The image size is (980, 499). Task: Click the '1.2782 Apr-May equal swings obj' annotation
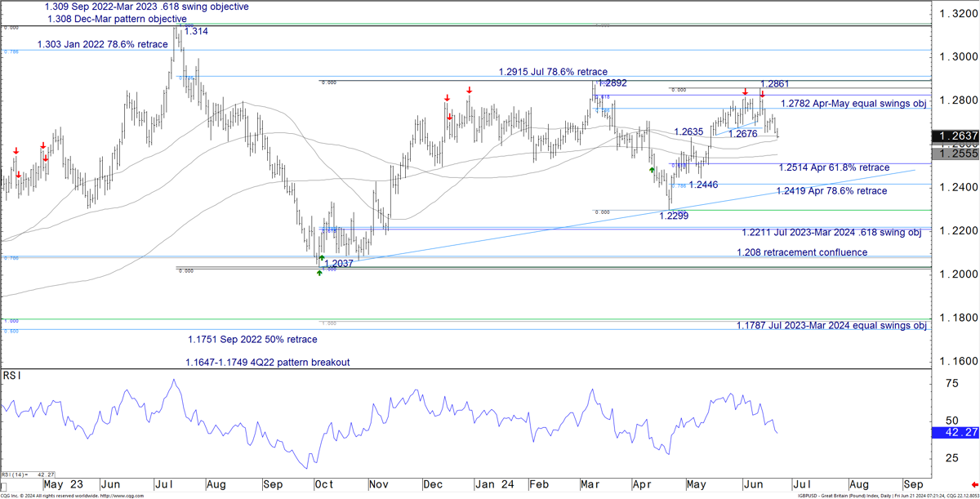[854, 104]
